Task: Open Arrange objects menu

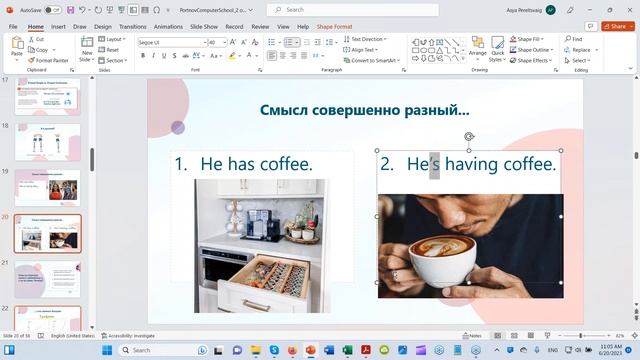Action: coord(478,48)
